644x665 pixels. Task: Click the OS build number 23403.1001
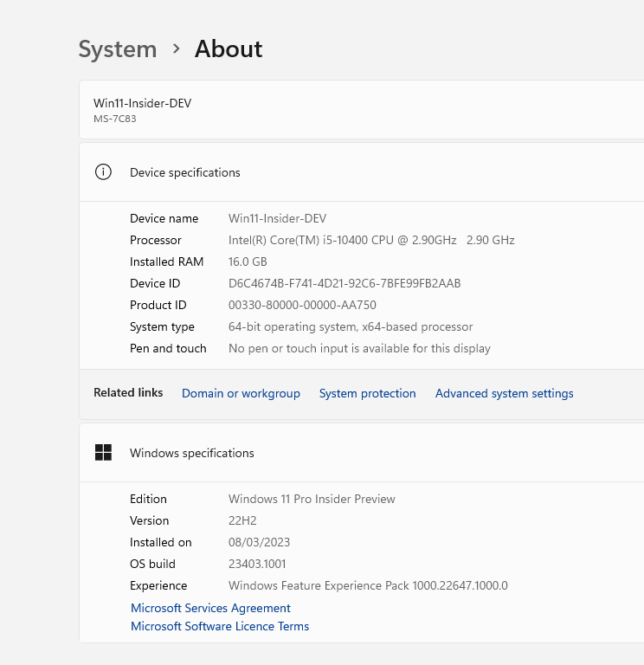pos(257,564)
